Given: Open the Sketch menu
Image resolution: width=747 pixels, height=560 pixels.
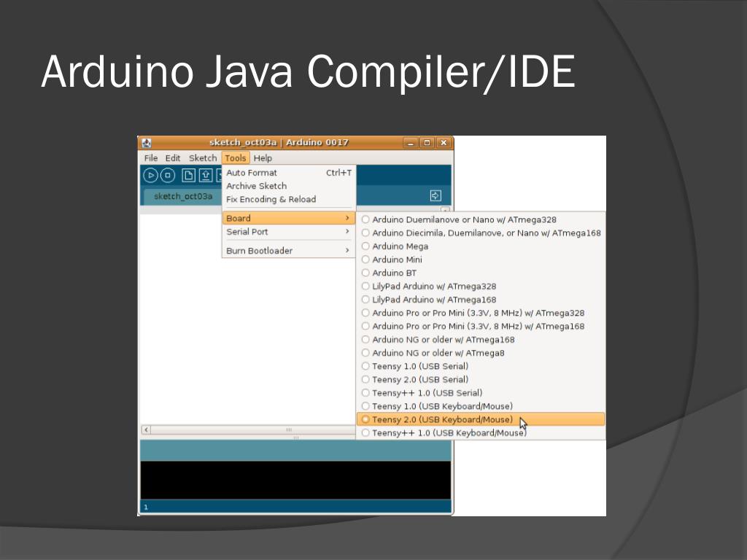Looking at the screenshot, I should [203, 158].
